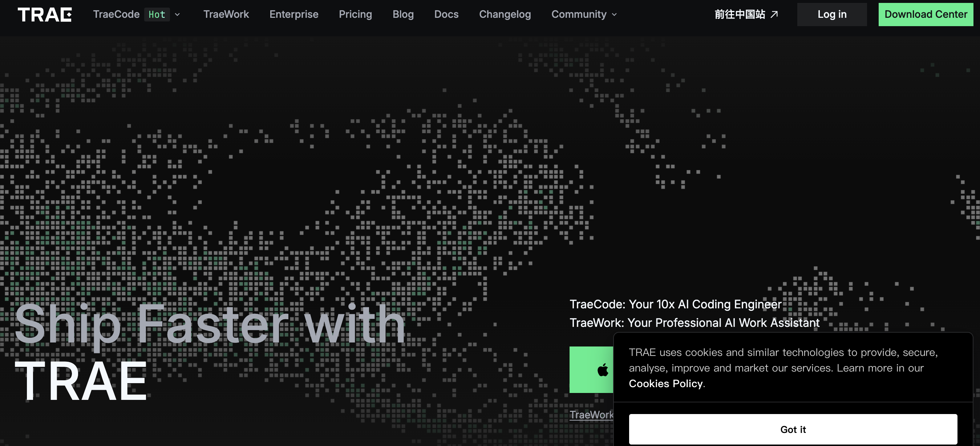
Task: View the Changelog
Action: [505, 15]
